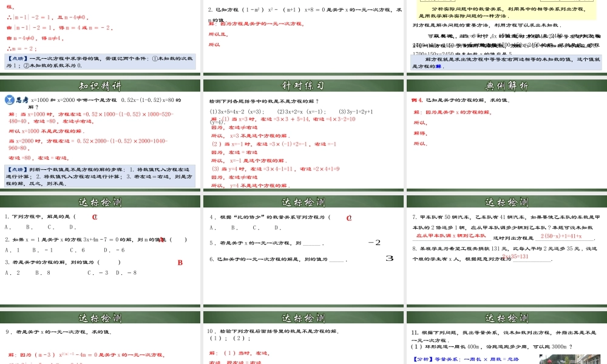
Task: Select the equation (3)3y-1=2y+1
Action: coord(356,112)
